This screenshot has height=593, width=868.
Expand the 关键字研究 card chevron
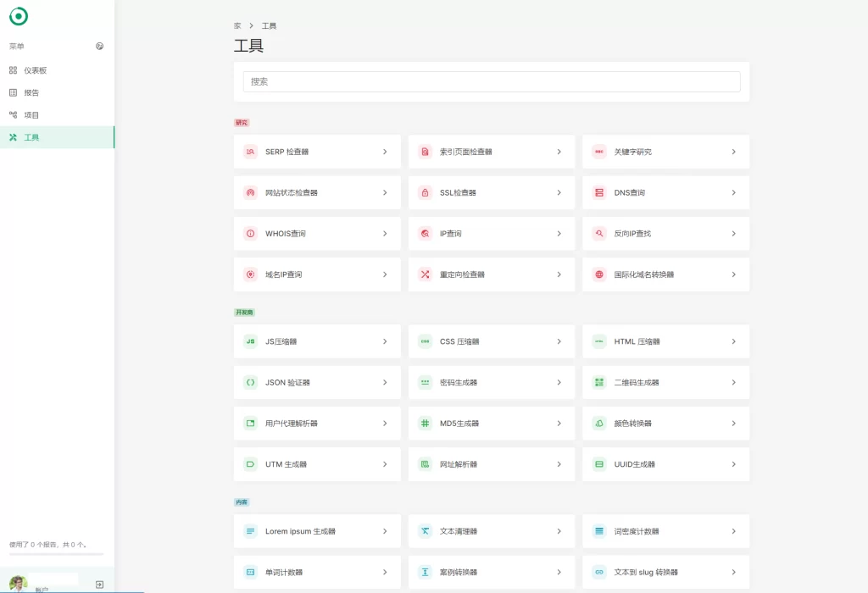[734, 152]
